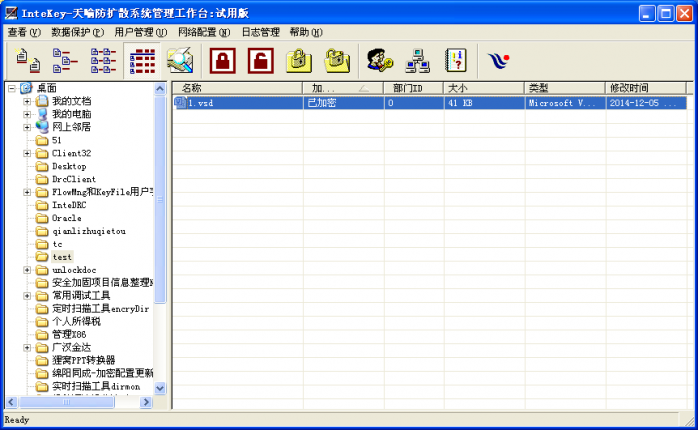
Task: Expand the 常用调试工具 folder node
Action: (x=27, y=296)
